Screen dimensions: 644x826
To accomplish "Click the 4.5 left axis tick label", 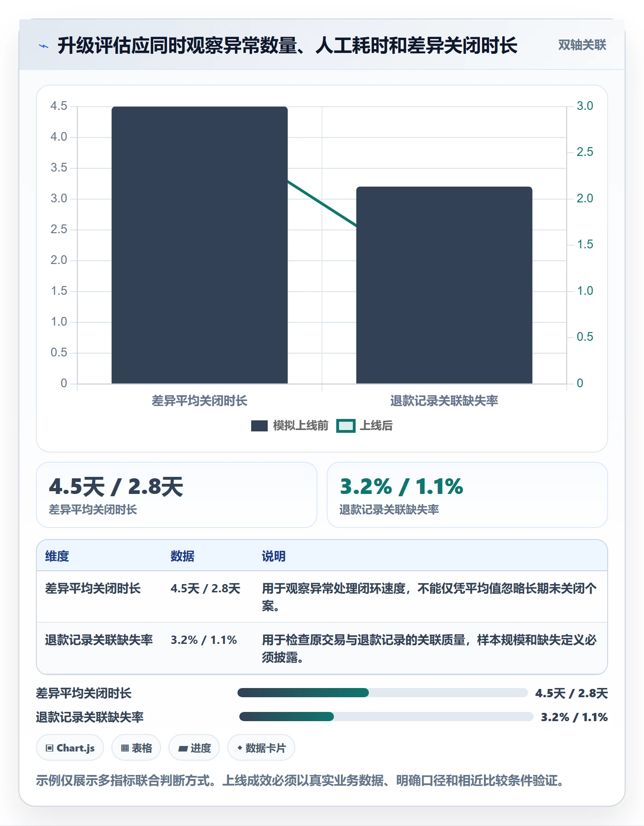I will pyautogui.click(x=59, y=106).
